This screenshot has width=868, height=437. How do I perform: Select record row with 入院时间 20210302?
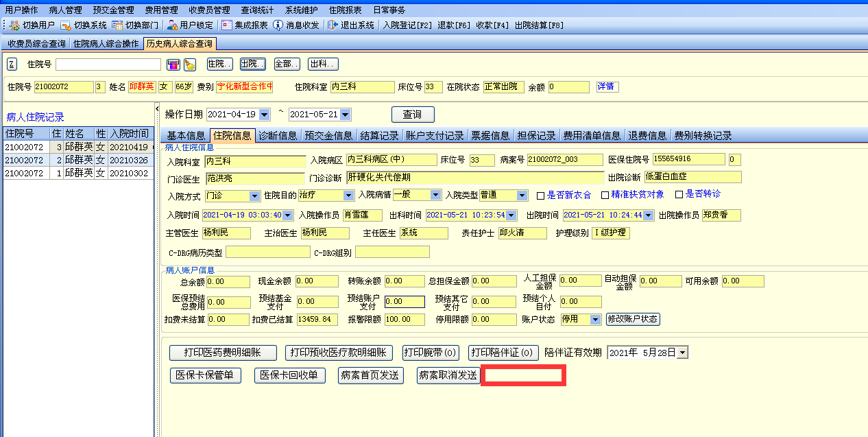click(78, 173)
